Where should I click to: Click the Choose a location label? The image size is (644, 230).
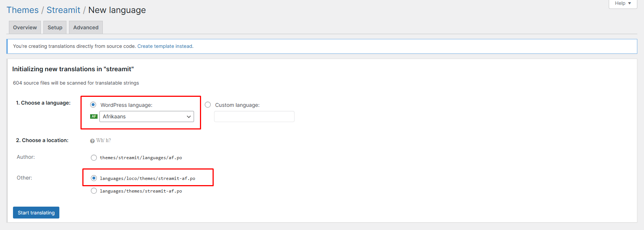(x=42, y=140)
